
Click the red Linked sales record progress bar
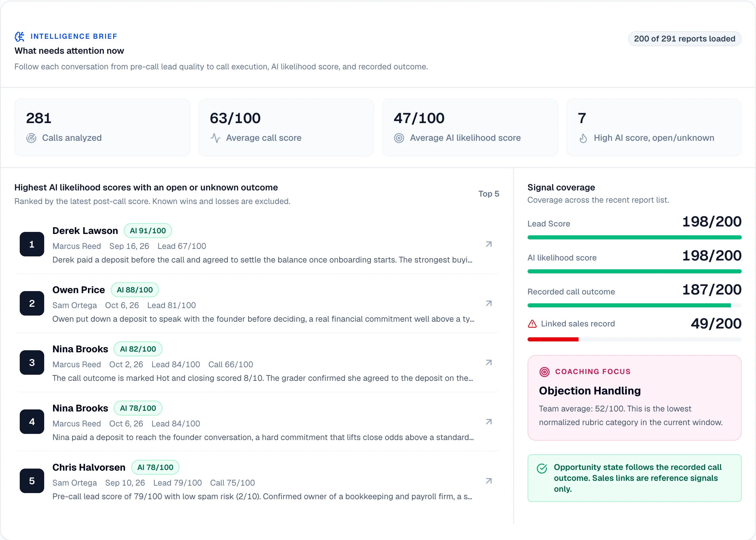click(634, 339)
